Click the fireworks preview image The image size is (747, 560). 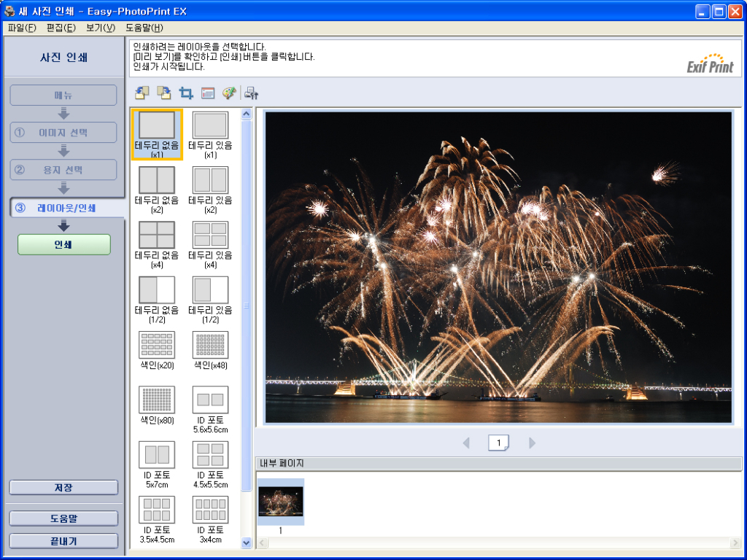(498, 267)
